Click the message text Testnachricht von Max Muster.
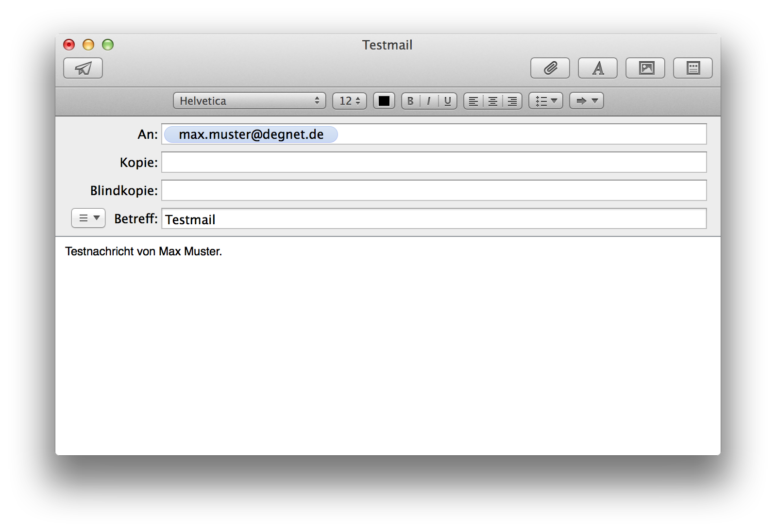This screenshot has width=776, height=532. pos(144,251)
